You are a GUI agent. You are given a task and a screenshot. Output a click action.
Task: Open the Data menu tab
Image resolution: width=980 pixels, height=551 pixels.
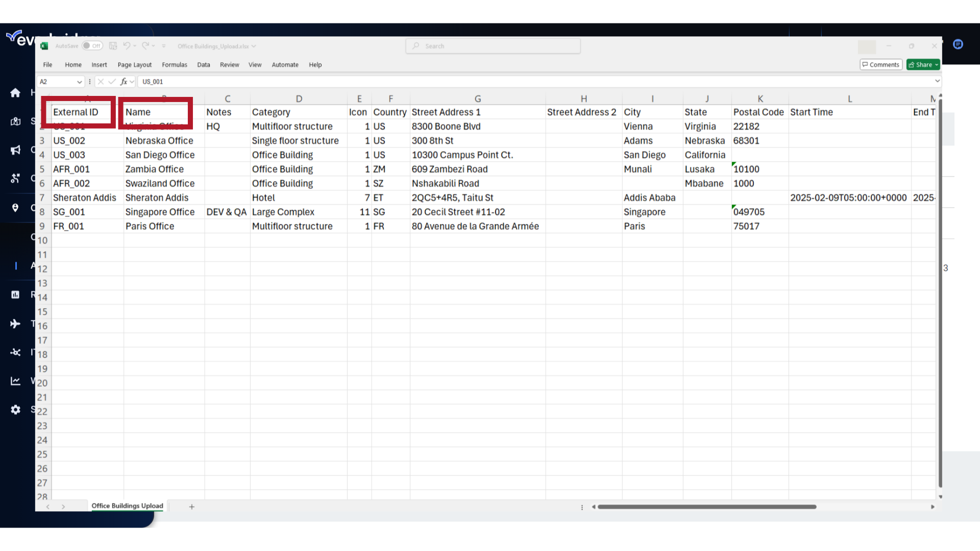(203, 65)
